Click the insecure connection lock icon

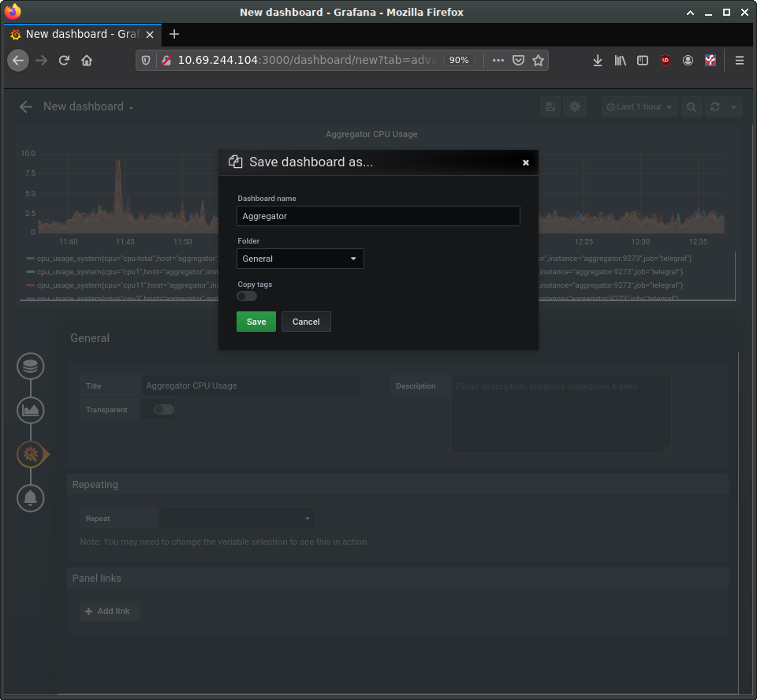click(166, 61)
